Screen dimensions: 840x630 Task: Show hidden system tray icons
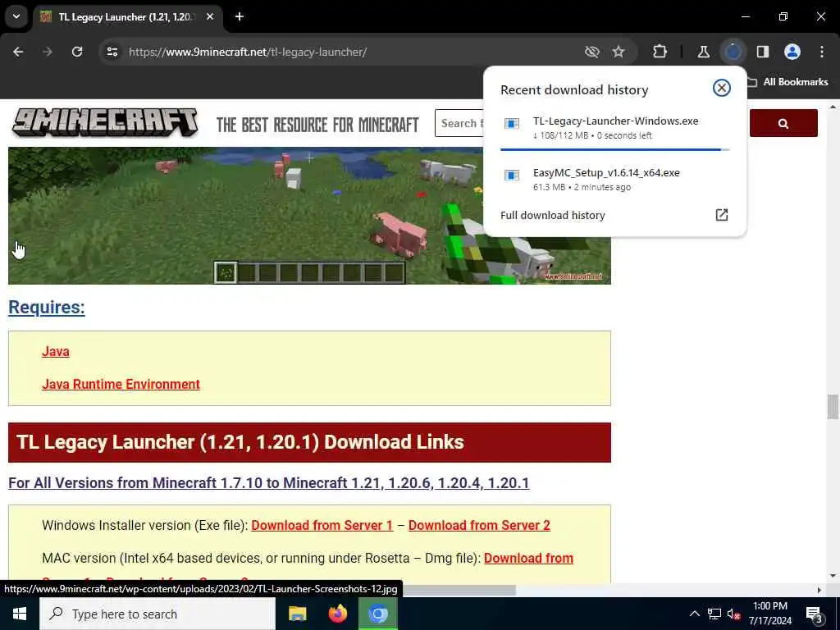click(694, 614)
